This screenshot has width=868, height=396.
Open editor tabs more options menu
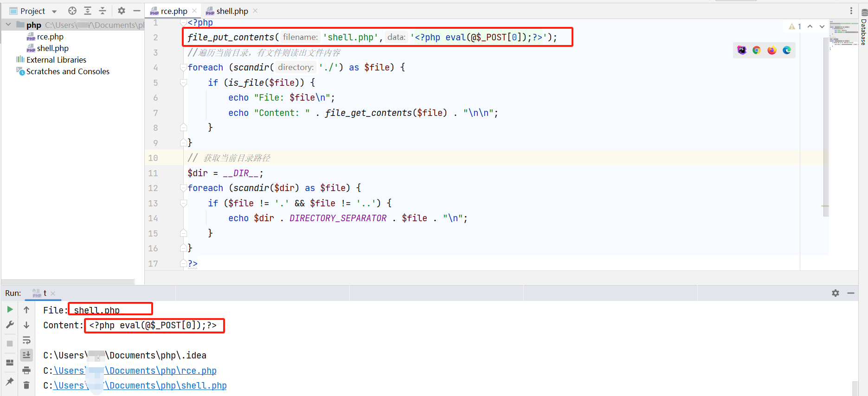pos(851,11)
